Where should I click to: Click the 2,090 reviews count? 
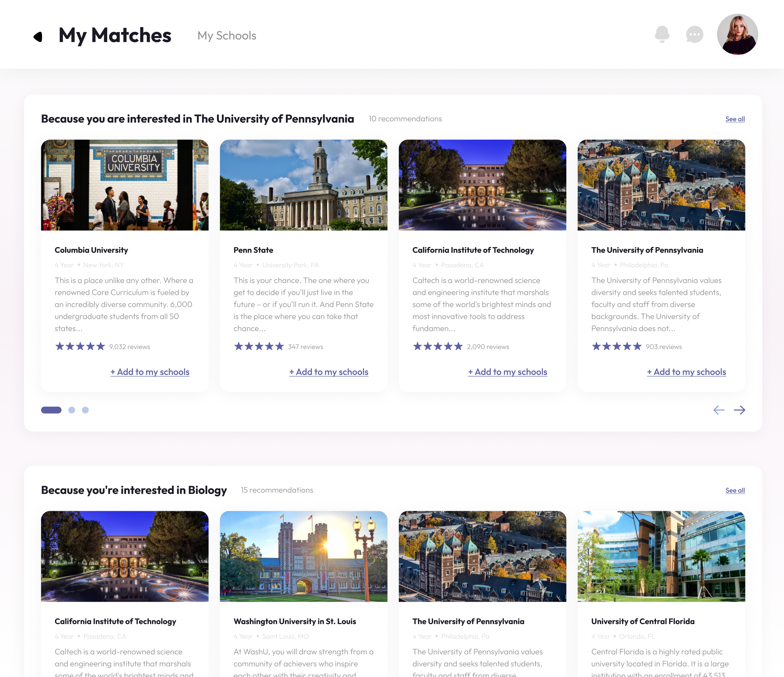[x=488, y=347]
